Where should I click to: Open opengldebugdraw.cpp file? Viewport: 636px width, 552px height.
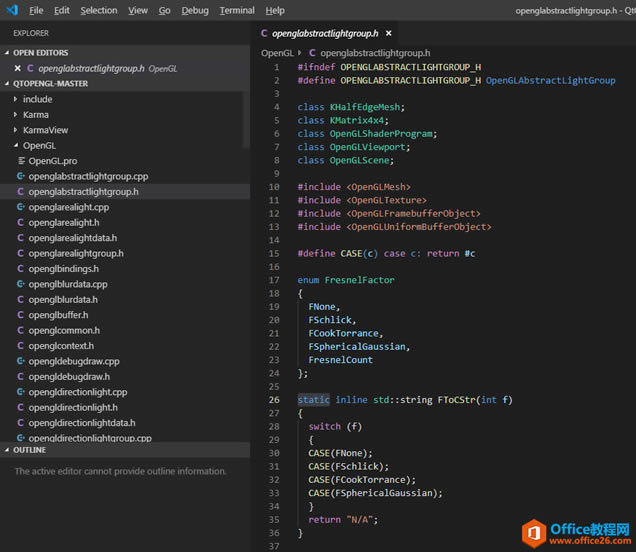tap(125, 361)
